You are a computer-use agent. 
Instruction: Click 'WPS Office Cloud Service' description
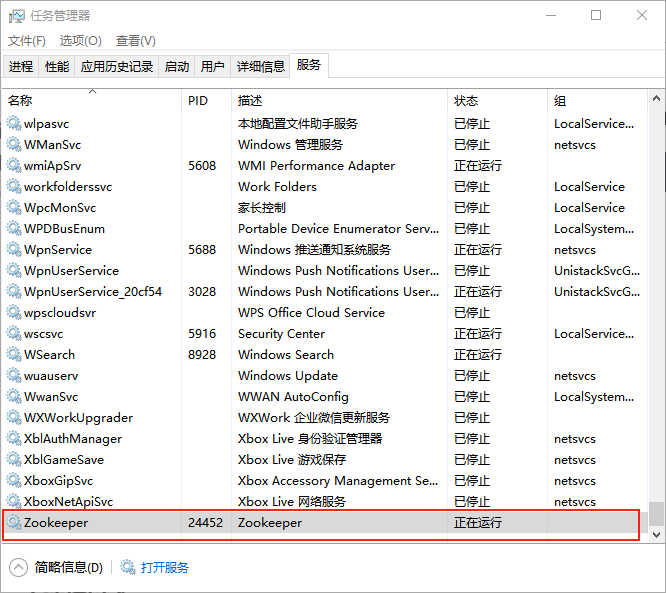(x=311, y=313)
